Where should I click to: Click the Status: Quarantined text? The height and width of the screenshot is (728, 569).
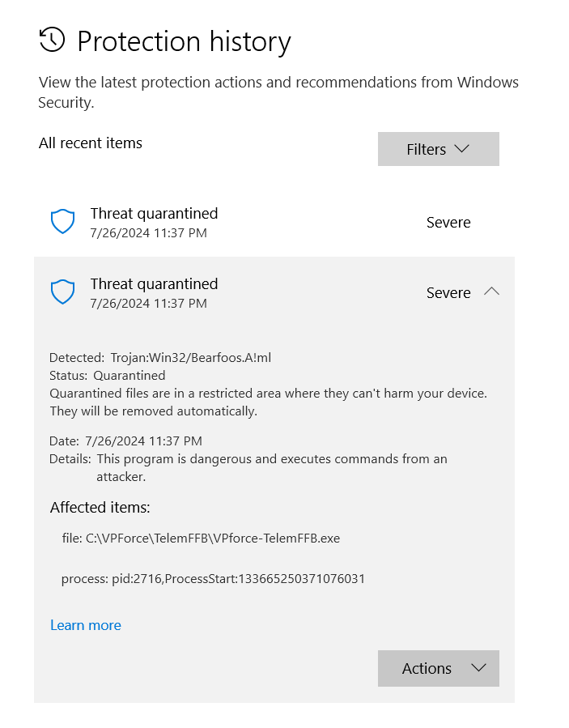(107, 376)
